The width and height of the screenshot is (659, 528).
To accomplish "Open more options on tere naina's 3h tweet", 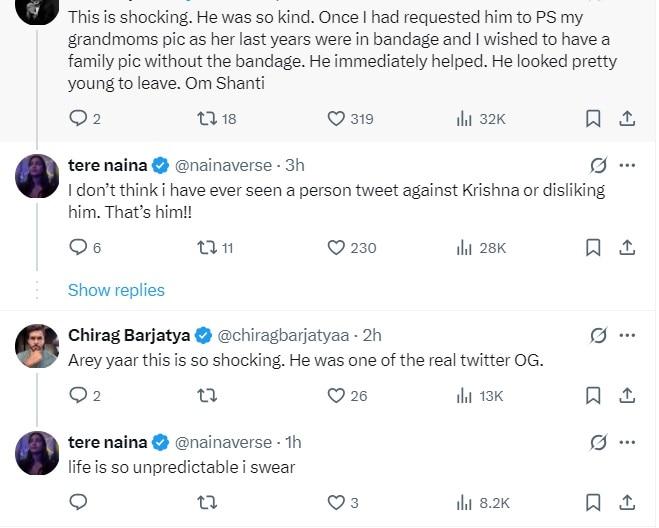I will [x=627, y=166].
